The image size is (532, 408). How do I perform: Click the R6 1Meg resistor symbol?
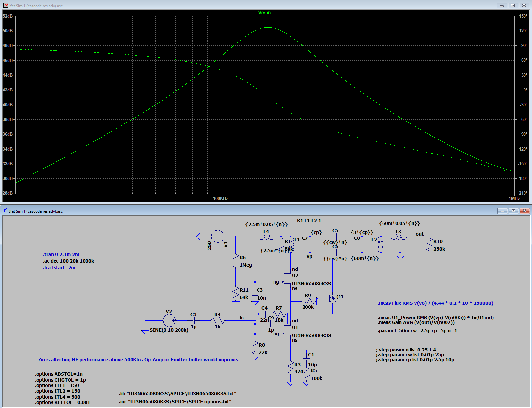coord(235,261)
